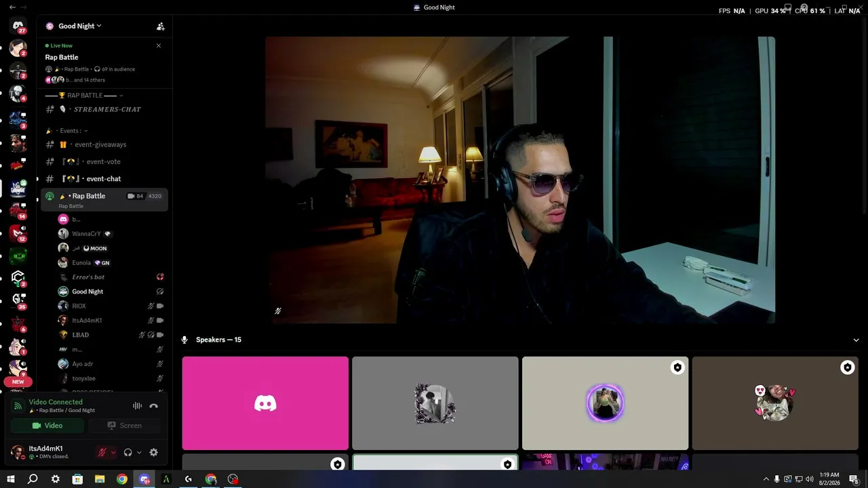Open Microsoft Store from taskbar
868x488 pixels.
(77, 479)
